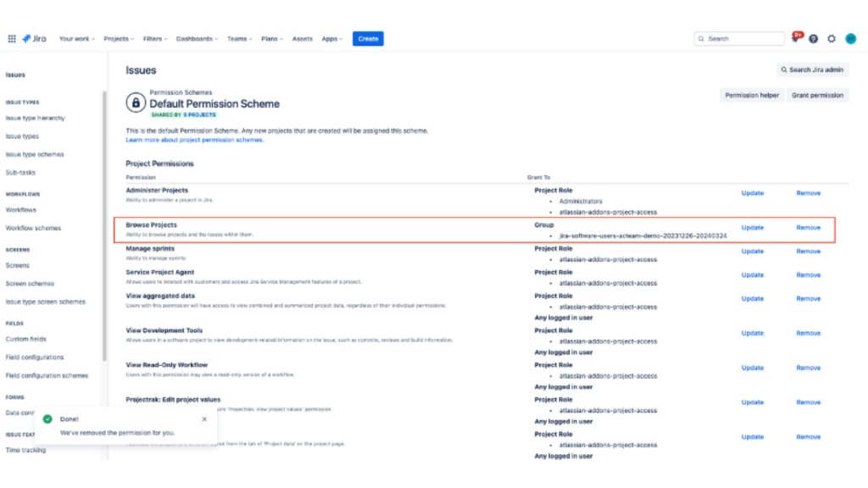
Task: Open Workflow schemes in sidebar
Action: (33, 228)
